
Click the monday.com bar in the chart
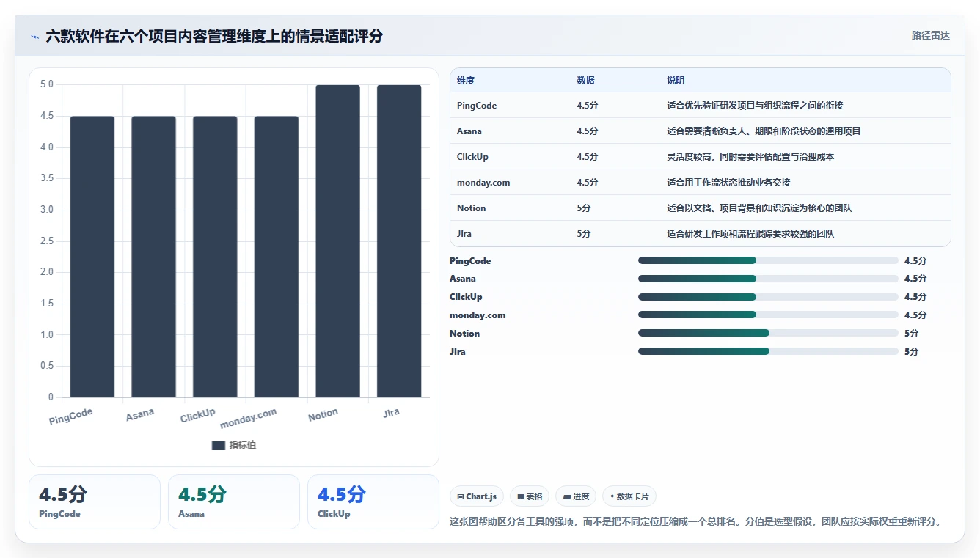coord(277,257)
